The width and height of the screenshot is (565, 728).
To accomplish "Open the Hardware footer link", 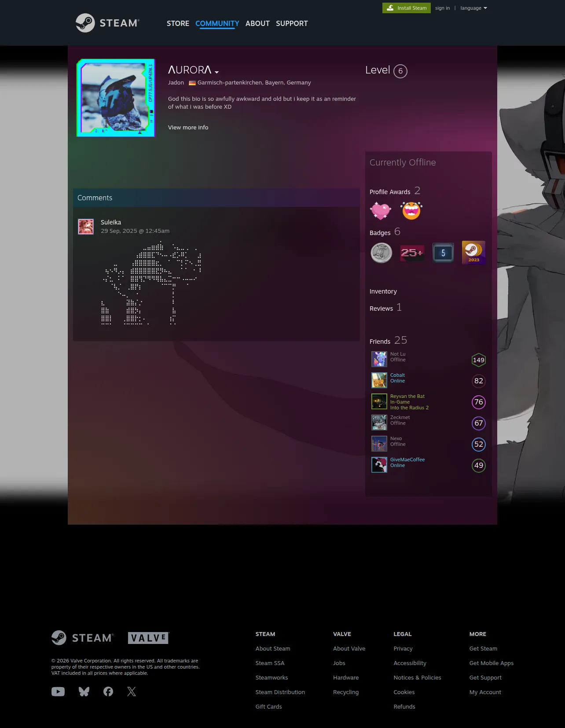I will [346, 677].
